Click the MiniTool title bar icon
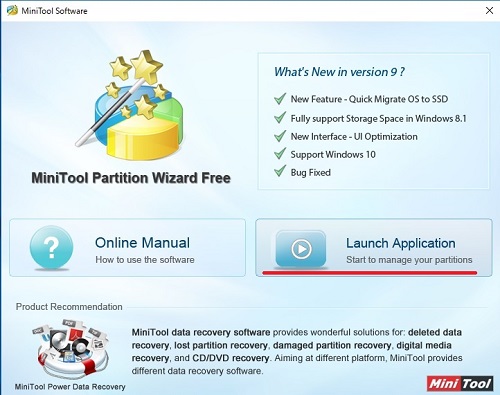500x395 pixels. 12,11
